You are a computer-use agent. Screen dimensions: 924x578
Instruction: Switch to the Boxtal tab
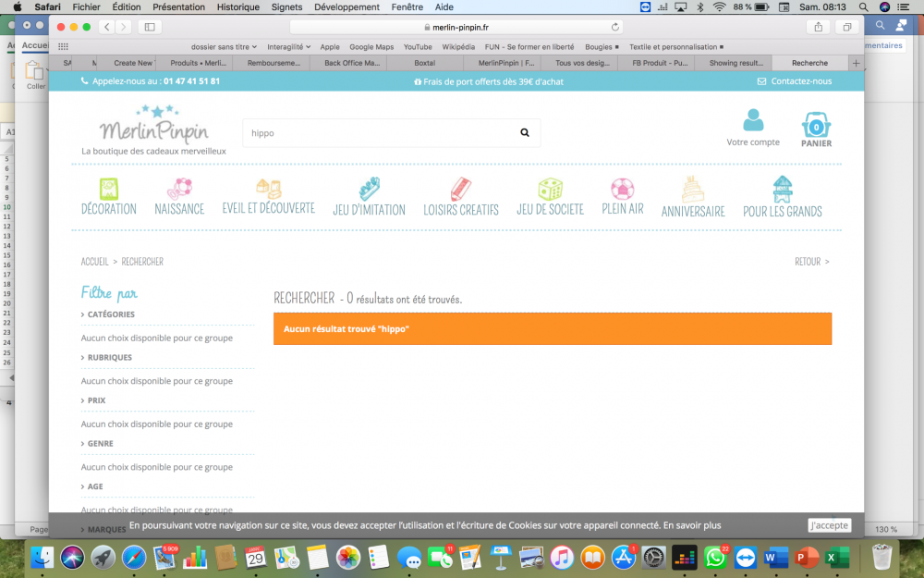pyautogui.click(x=425, y=63)
